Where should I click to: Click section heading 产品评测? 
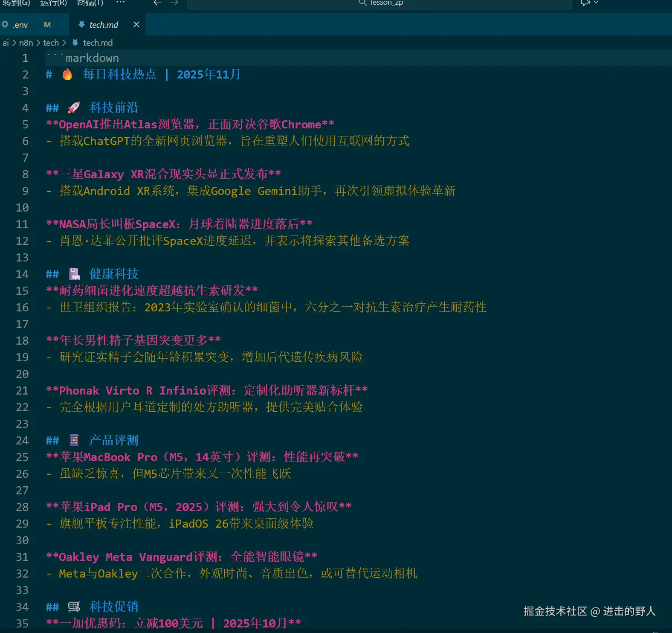pos(114,441)
